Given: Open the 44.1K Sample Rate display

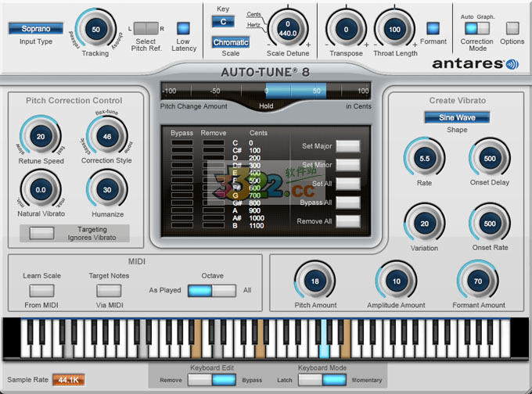Looking at the screenshot, I should click(x=68, y=380).
